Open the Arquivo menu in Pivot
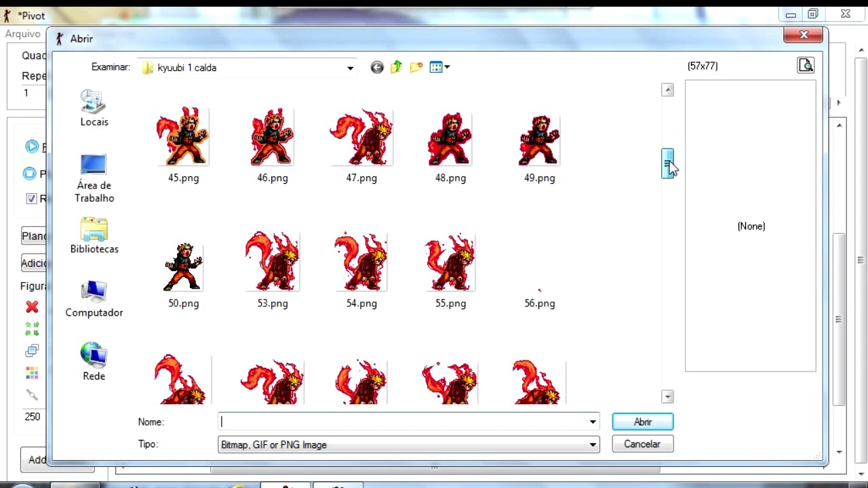 tap(23, 33)
